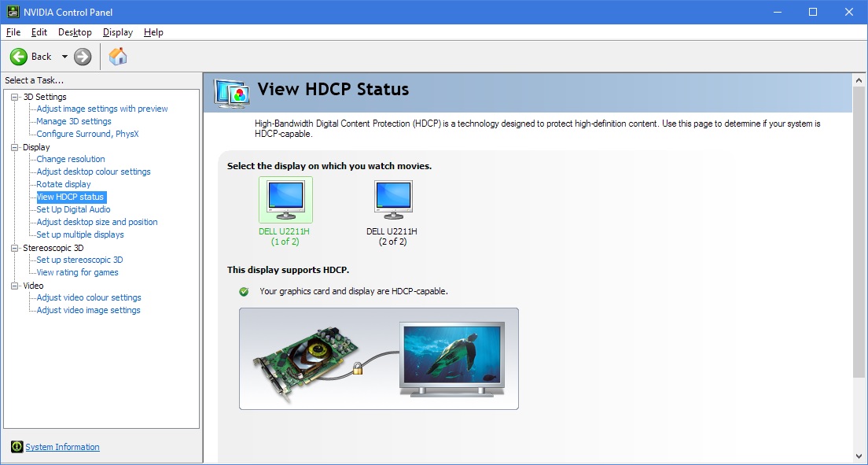
Task: Collapse the Display tree node
Action: [x=15, y=147]
